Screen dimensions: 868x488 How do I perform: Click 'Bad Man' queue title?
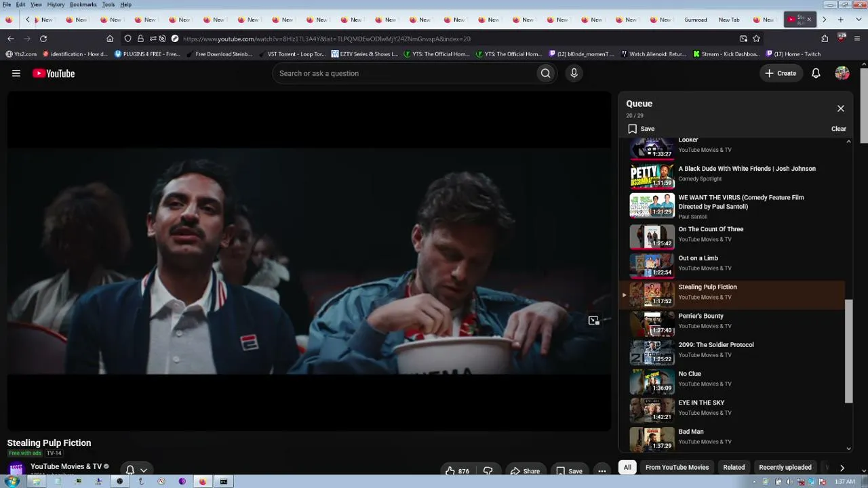coord(691,432)
